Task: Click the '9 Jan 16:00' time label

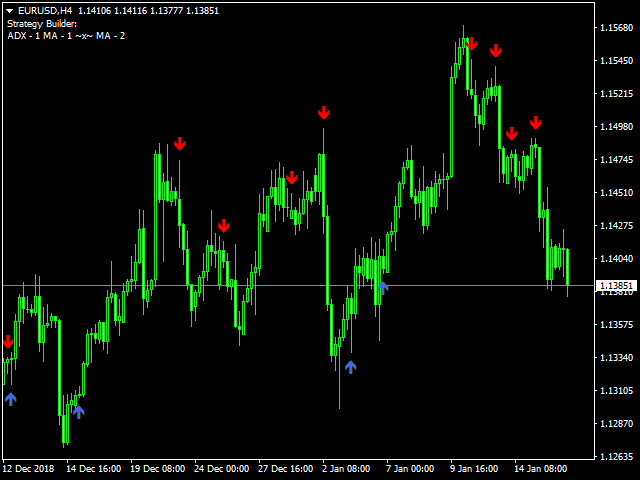Action: [474, 469]
